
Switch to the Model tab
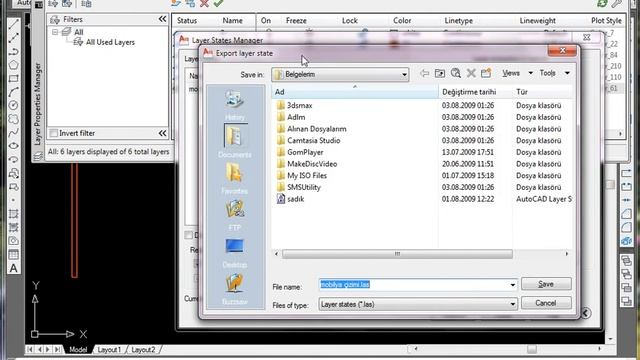click(78, 350)
